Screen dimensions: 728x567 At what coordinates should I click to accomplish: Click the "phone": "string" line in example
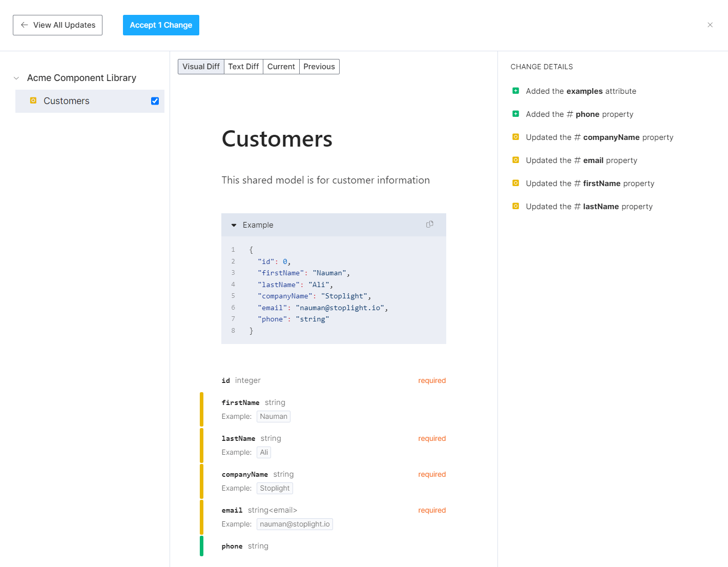(294, 319)
